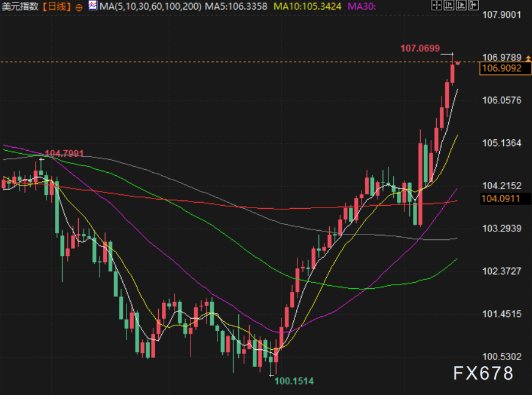Click the orange 104.0911 axis price tag
This screenshot has height=395, width=532.
point(501,198)
